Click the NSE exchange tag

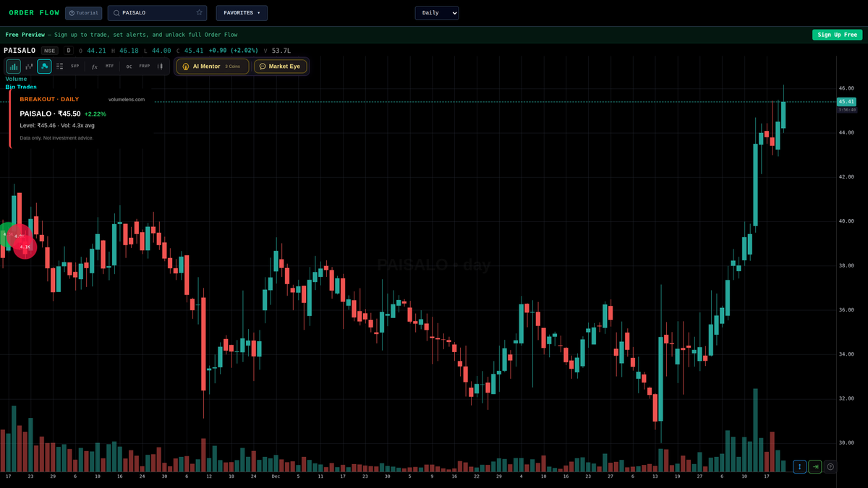(49, 50)
